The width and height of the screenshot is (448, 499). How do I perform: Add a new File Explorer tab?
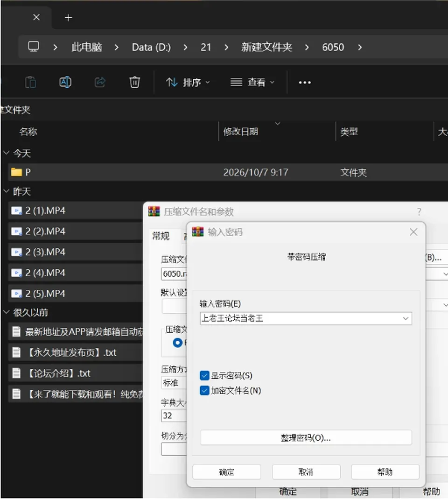click(68, 17)
